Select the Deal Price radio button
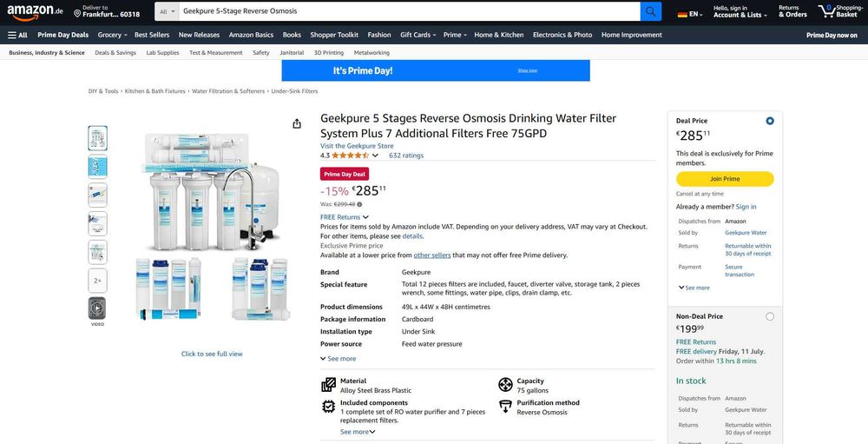Viewport: 868px width, 444px height. pos(770,121)
